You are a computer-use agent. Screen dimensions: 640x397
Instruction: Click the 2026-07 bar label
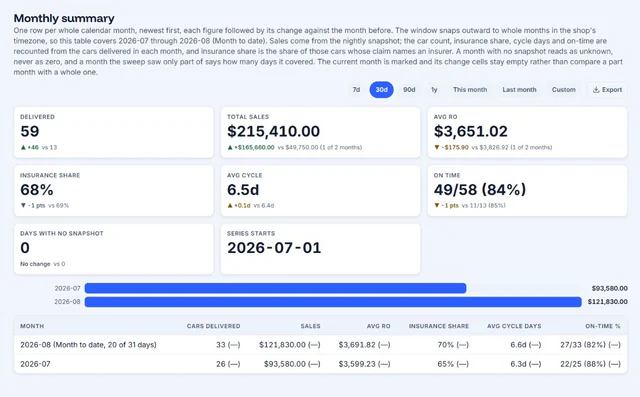pos(67,288)
